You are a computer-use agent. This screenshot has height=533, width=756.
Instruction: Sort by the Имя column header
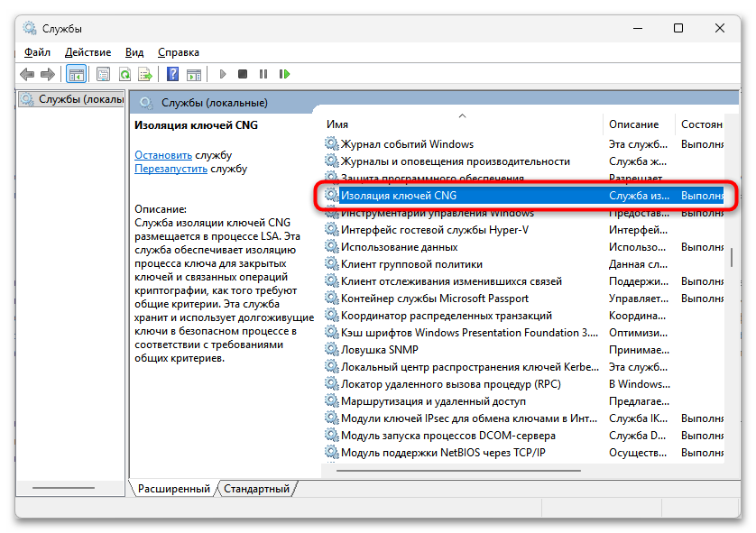pos(462,124)
